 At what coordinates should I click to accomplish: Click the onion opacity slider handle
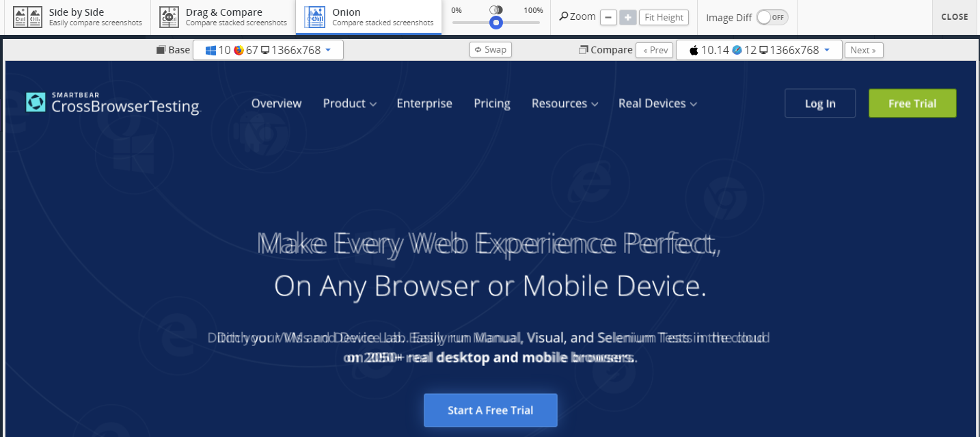496,23
